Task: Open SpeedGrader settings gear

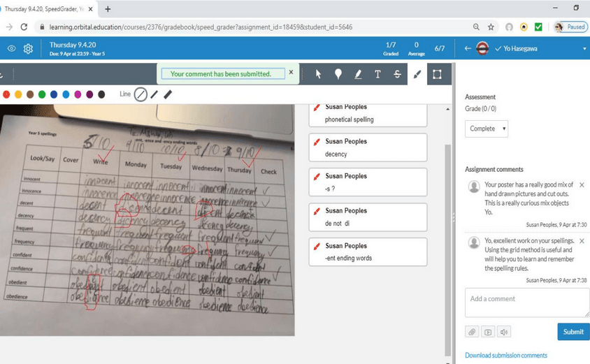Action: pos(28,49)
